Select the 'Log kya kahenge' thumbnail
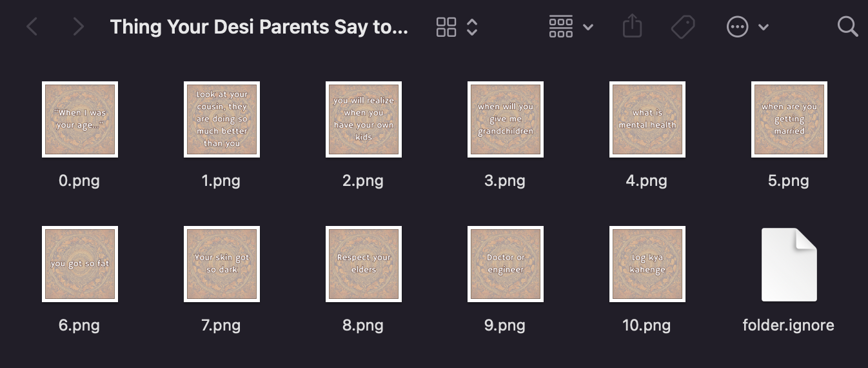Viewport: 868px width, 368px height. (647, 264)
